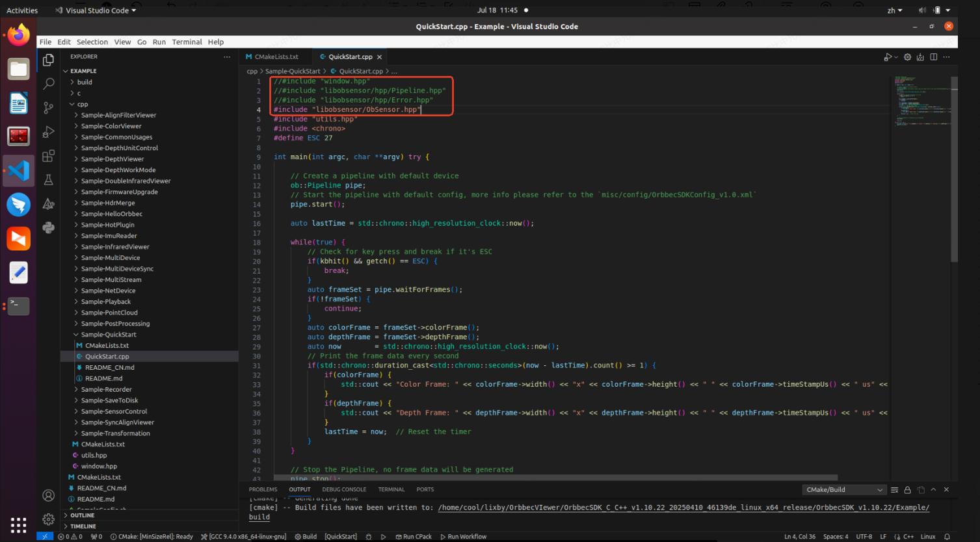Open the Terminal menu
The image size is (980, 542).
[187, 42]
